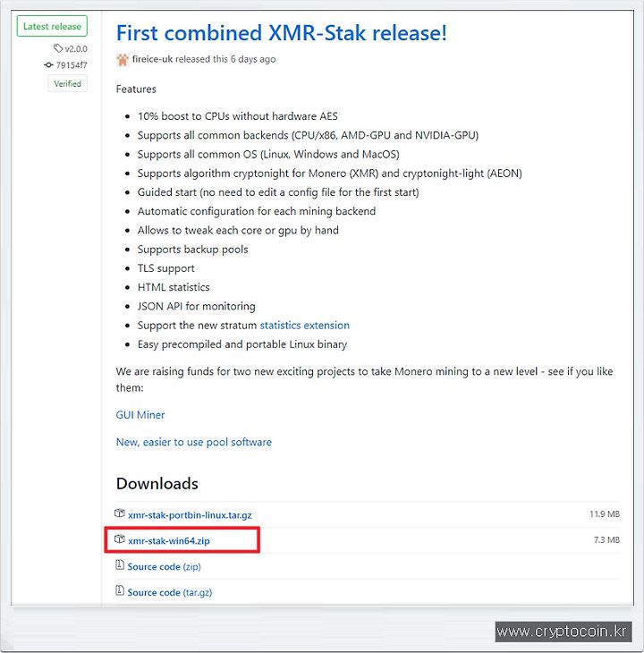Click the fireice-uk avatar image
This screenshot has height=653, width=644.
coord(123,60)
